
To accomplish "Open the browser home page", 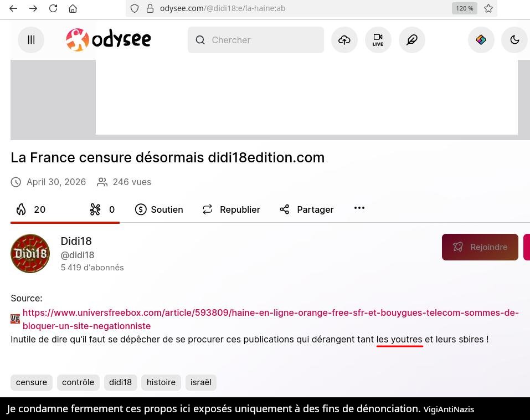I will [x=73, y=8].
